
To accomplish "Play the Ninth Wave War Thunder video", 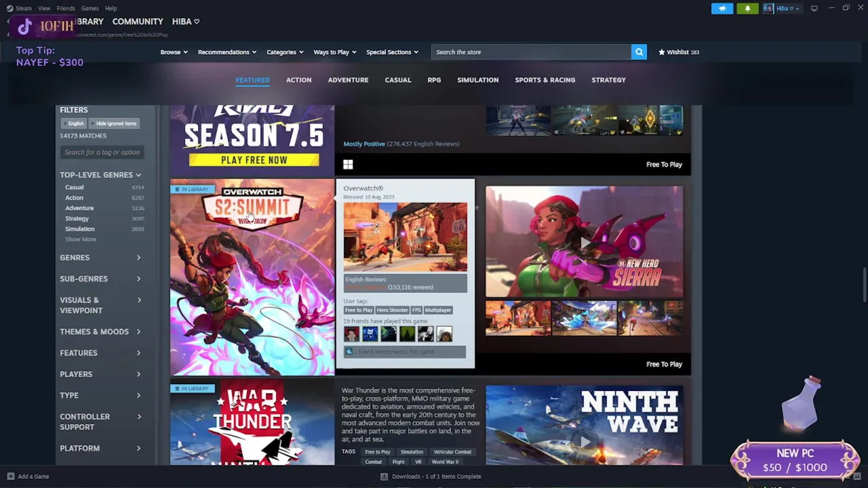I will click(x=584, y=426).
